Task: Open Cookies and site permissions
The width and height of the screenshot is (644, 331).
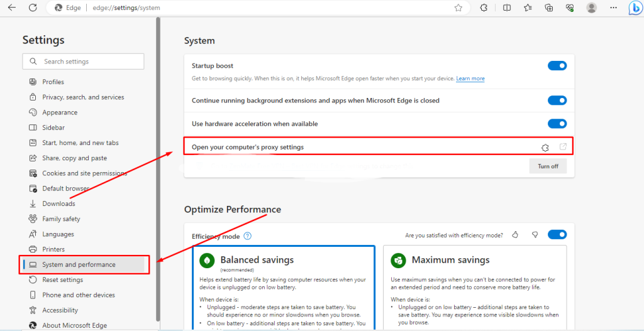Action: tap(84, 173)
